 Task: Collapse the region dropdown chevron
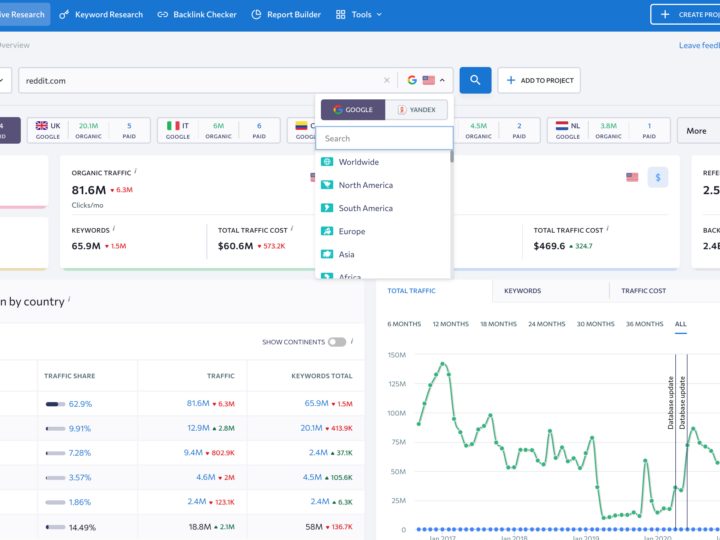pyautogui.click(x=442, y=80)
